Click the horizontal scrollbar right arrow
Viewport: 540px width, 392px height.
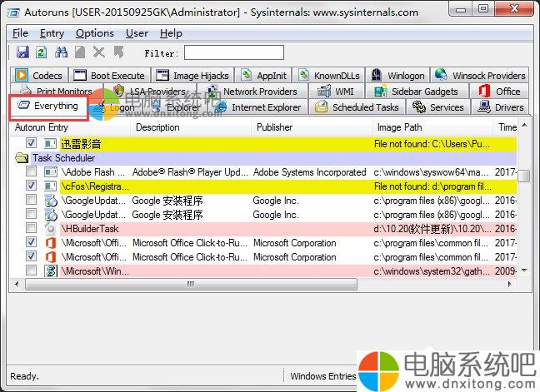pos(510,284)
